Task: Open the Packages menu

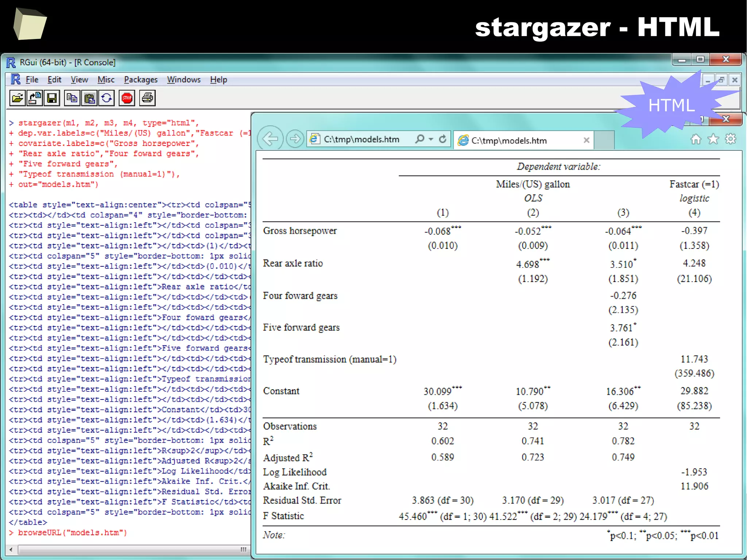Action: pyautogui.click(x=141, y=80)
